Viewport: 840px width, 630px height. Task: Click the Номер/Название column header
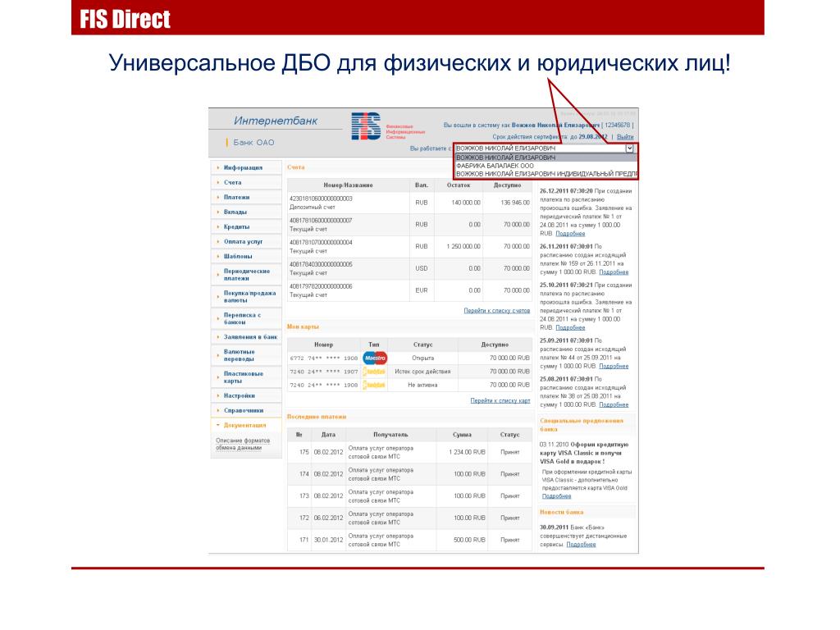click(348, 185)
